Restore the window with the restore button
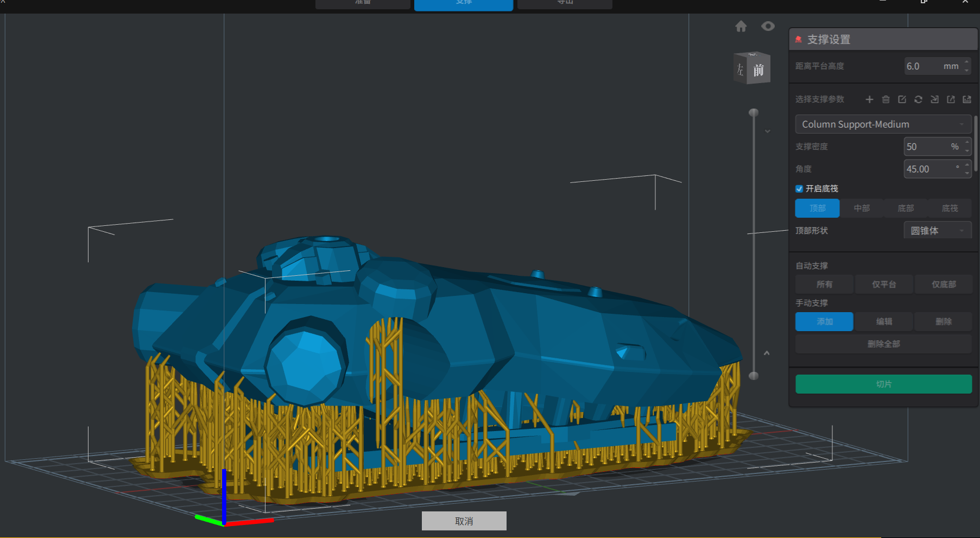Image resolution: width=980 pixels, height=538 pixels. [924, 2]
